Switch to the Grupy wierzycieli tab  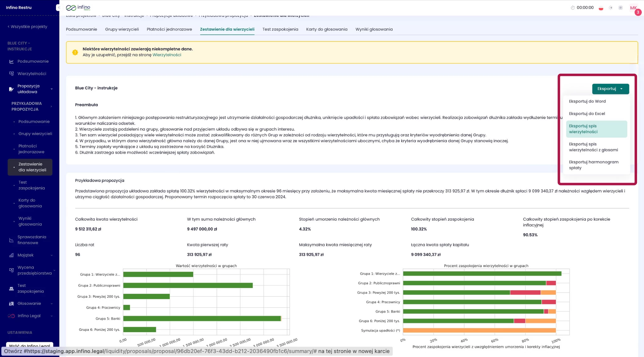click(122, 29)
